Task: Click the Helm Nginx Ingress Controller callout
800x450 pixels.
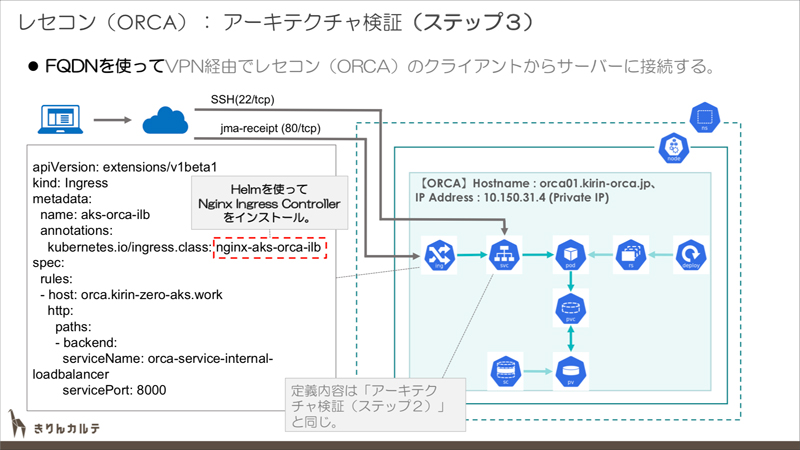Action: pos(269,203)
